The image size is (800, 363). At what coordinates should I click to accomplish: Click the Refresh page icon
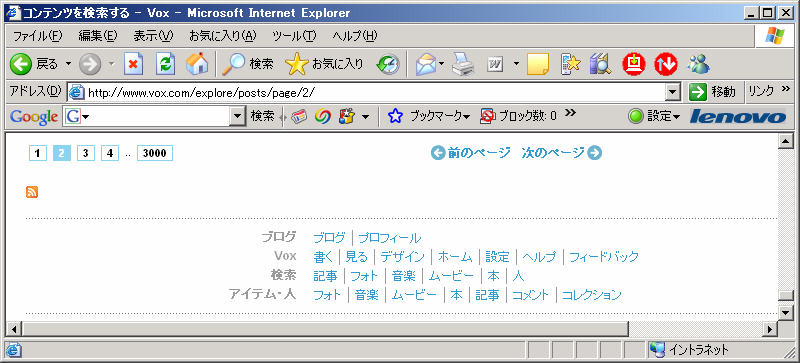point(165,64)
